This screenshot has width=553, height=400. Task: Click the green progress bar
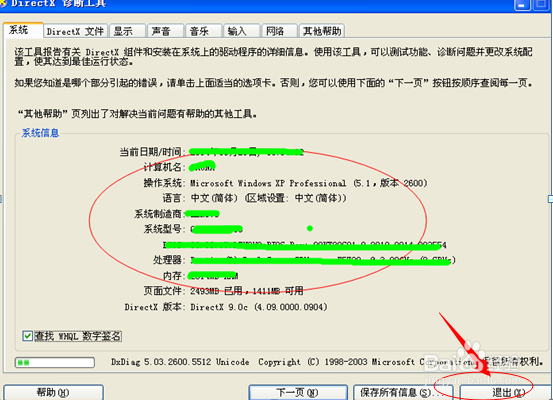point(55,362)
